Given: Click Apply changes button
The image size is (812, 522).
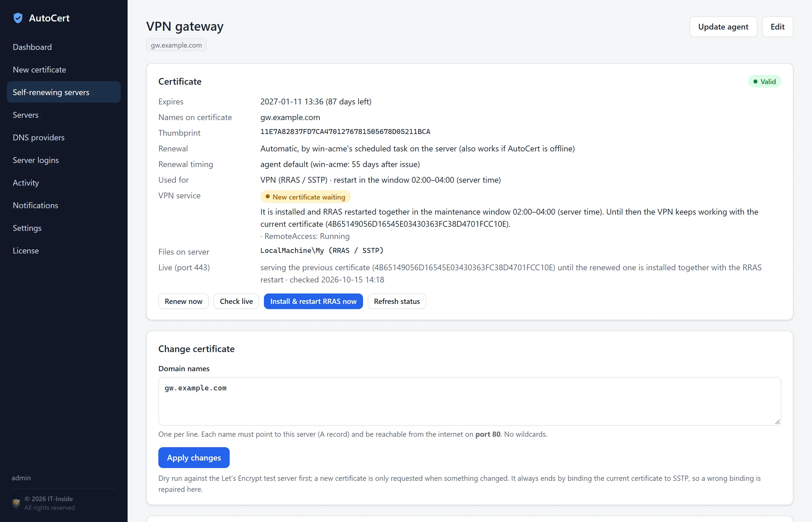Looking at the screenshot, I should click(x=194, y=458).
